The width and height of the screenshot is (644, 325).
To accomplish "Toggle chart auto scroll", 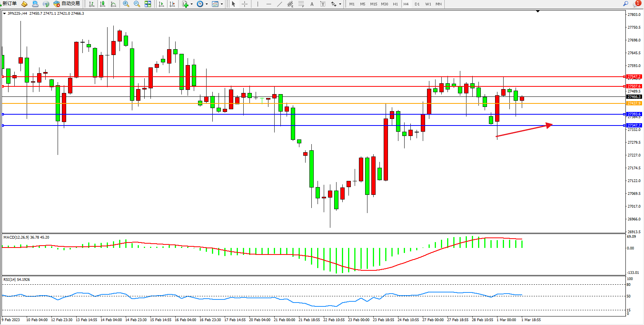I will click(161, 4).
